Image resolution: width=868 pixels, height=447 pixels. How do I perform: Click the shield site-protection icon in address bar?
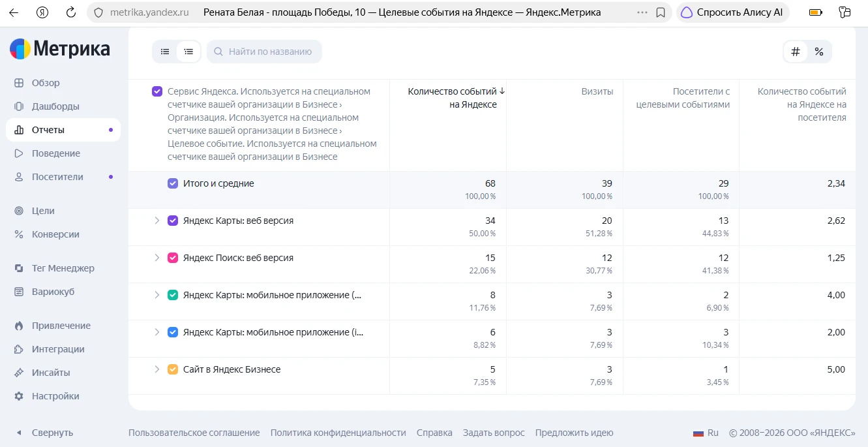coord(98,12)
